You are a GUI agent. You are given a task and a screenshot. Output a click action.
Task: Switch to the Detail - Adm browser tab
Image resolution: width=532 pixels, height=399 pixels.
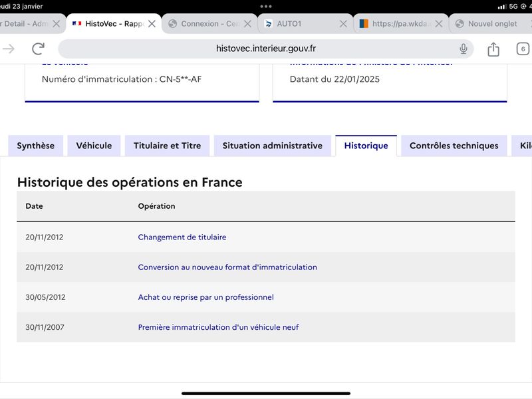tap(32, 24)
